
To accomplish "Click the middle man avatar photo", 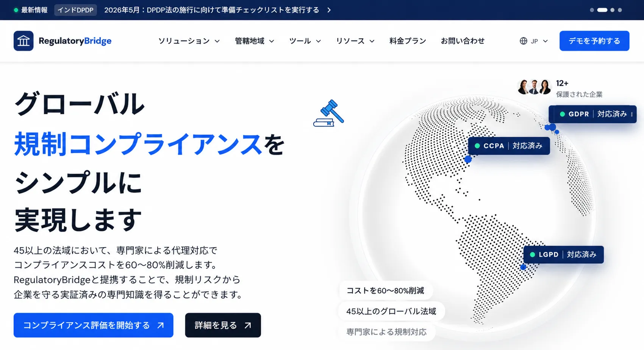I will [534, 87].
